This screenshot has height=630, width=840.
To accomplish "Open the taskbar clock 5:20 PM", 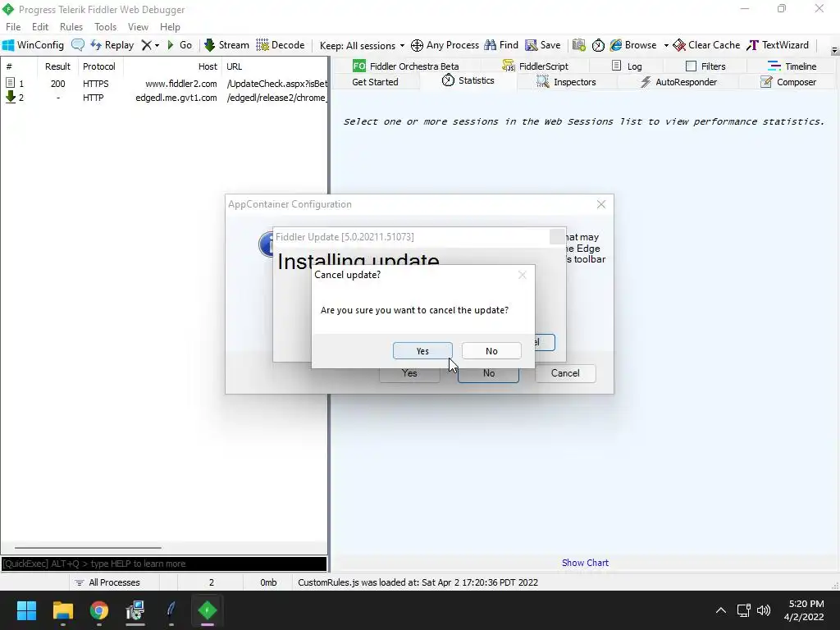I will [806, 610].
